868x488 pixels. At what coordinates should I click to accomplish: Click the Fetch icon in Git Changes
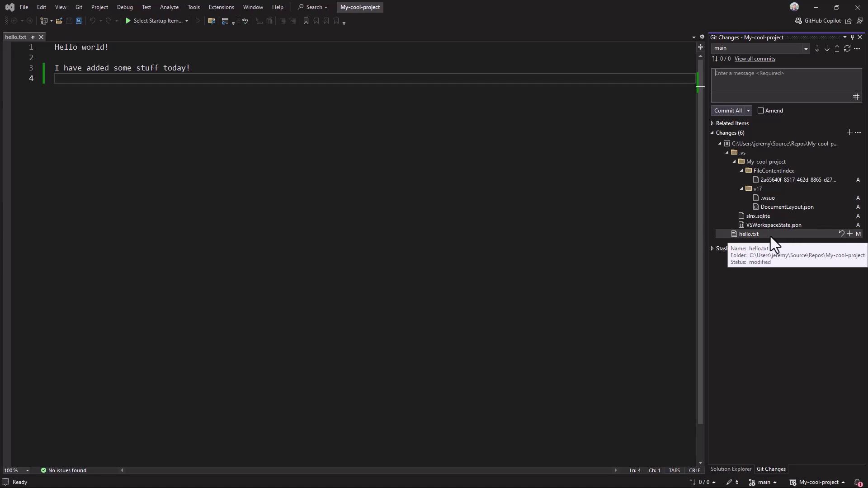817,48
